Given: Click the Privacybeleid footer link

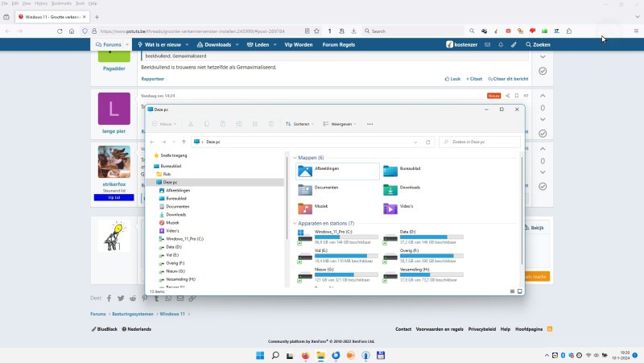Looking at the screenshot, I should click(482, 329).
